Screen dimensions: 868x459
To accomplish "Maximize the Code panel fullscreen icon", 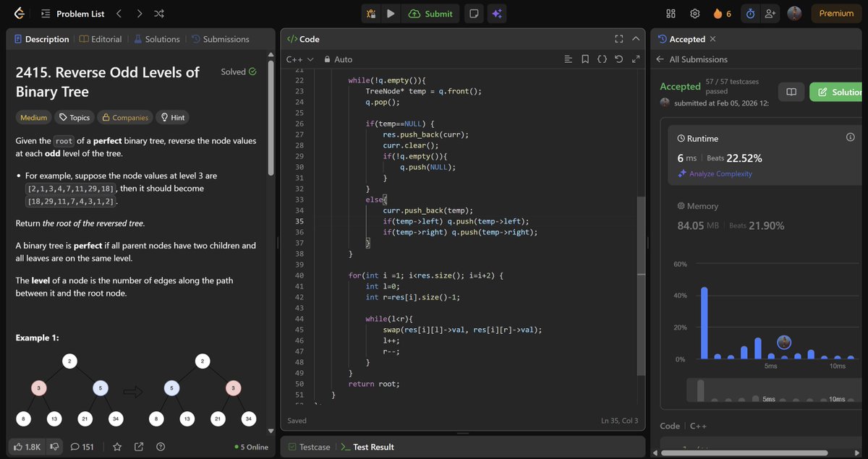I will (x=618, y=39).
